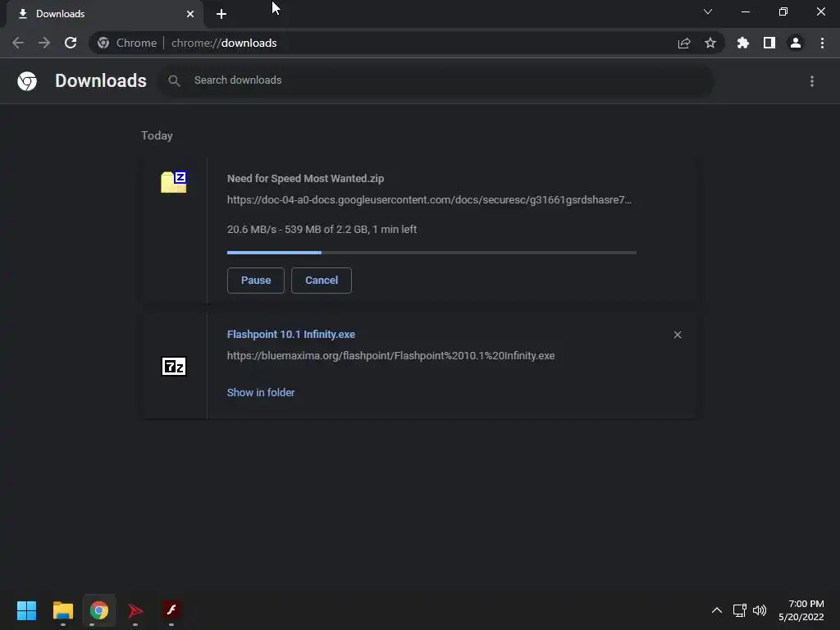This screenshot has width=840, height=630.
Task: Open the tab search dropdown arrow
Action: [708, 11]
